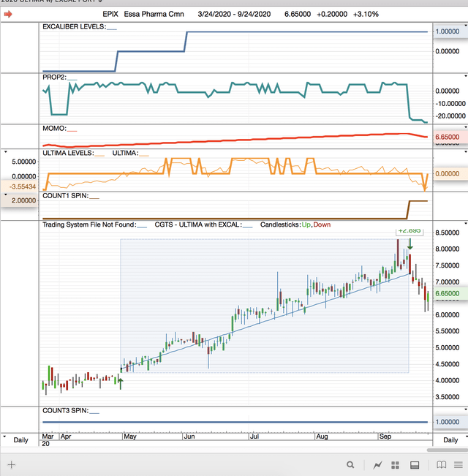Click the +0.20000 change value in header
The image size is (468, 476).
(332, 14)
